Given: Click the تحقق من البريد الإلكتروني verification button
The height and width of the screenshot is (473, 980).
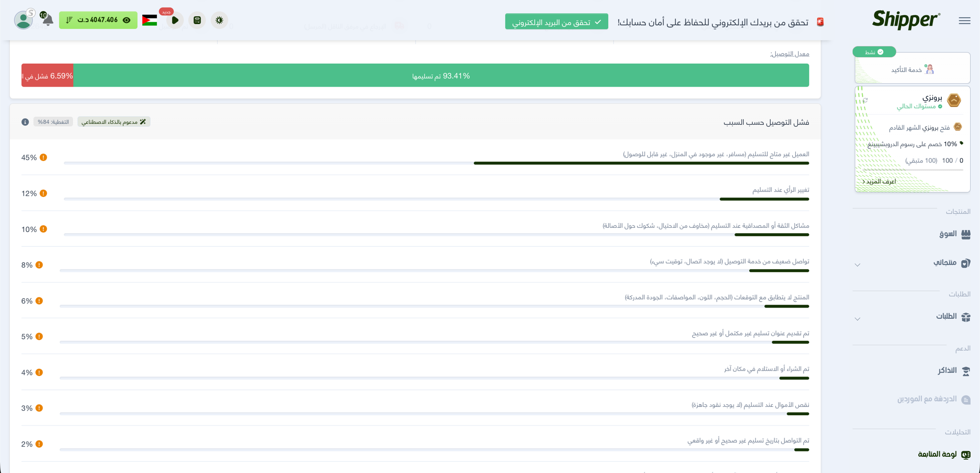Looking at the screenshot, I should 556,22.
